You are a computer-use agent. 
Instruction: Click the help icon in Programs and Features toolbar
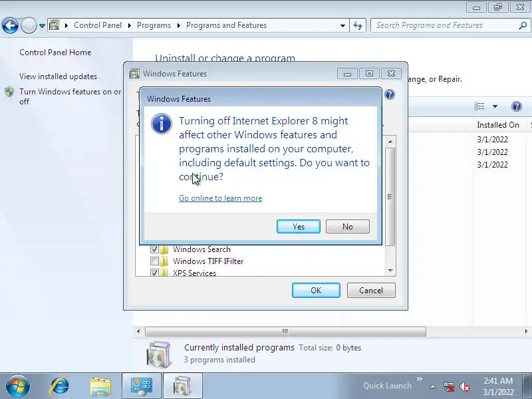point(517,106)
